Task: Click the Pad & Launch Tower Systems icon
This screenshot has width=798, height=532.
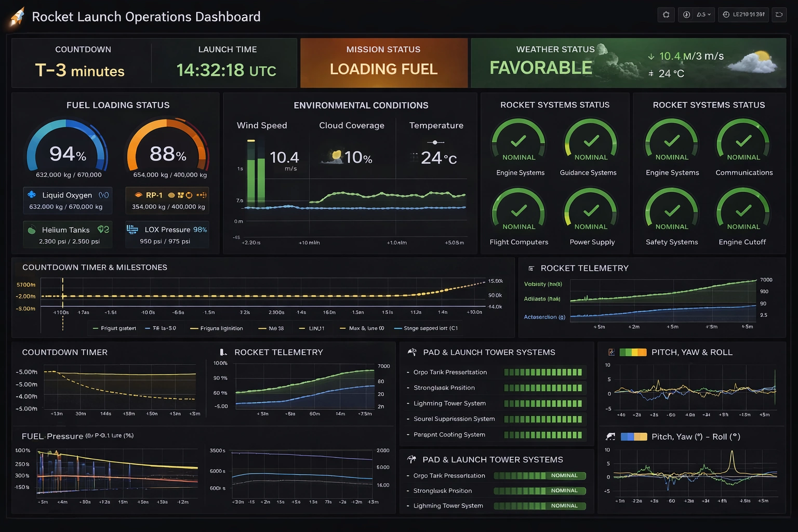Action: pos(413,352)
